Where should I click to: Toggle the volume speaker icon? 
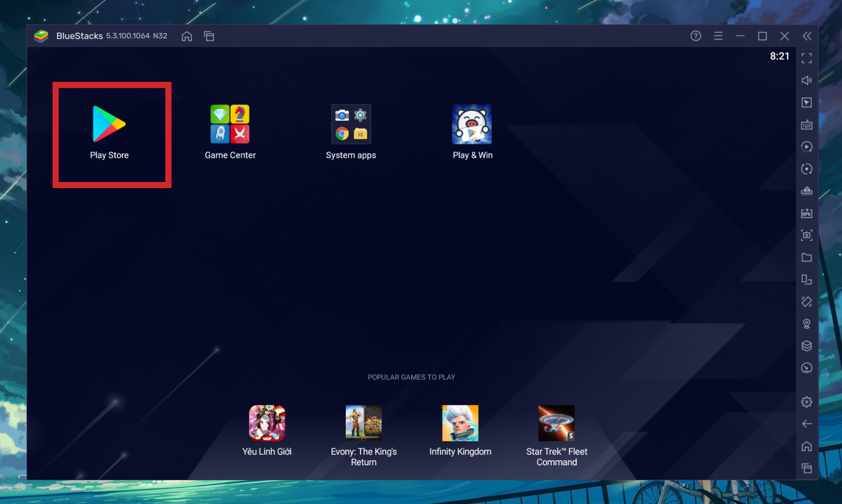pyautogui.click(x=807, y=81)
